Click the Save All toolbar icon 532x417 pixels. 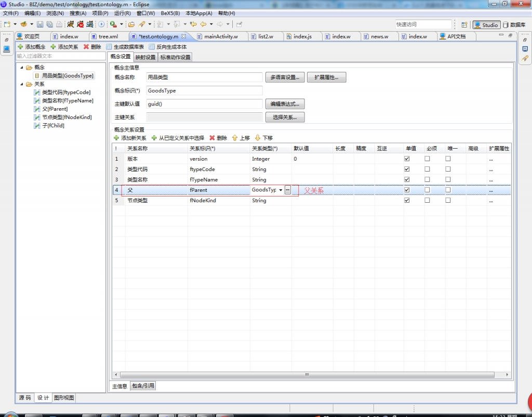(x=49, y=24)
